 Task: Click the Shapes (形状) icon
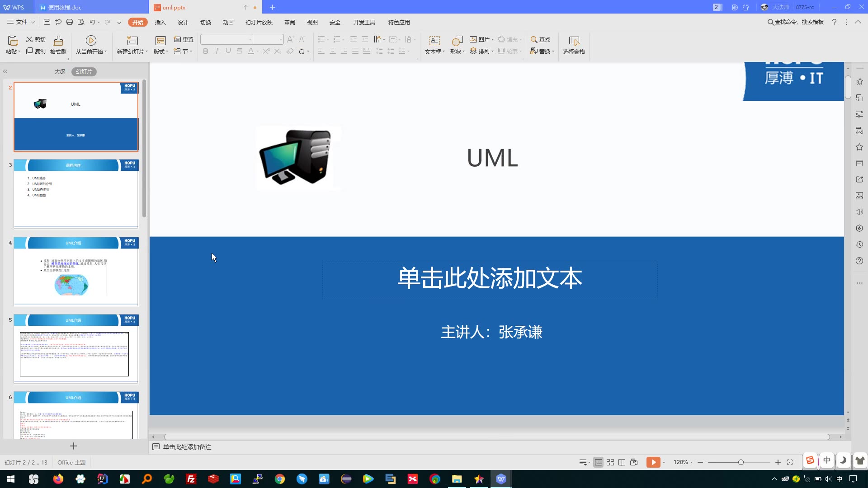(x=457, y=41)
